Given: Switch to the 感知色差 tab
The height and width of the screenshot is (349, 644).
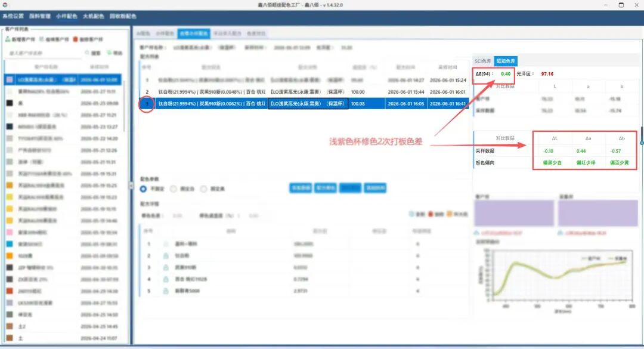Looking at the screenshot, I should (506, 61).
